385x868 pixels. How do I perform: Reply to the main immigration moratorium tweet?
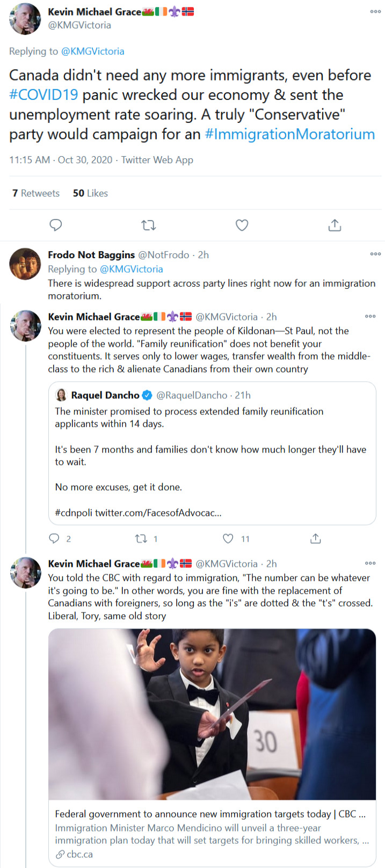pos(56,225)
